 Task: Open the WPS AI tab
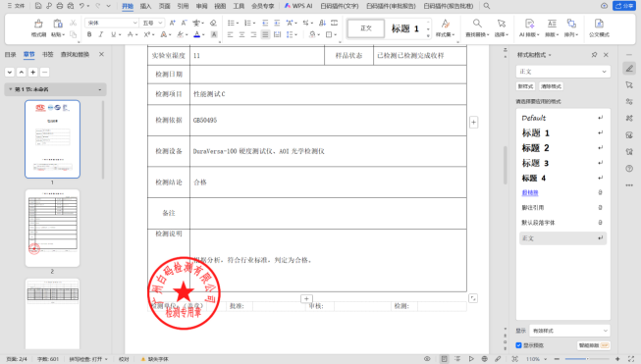298,6
